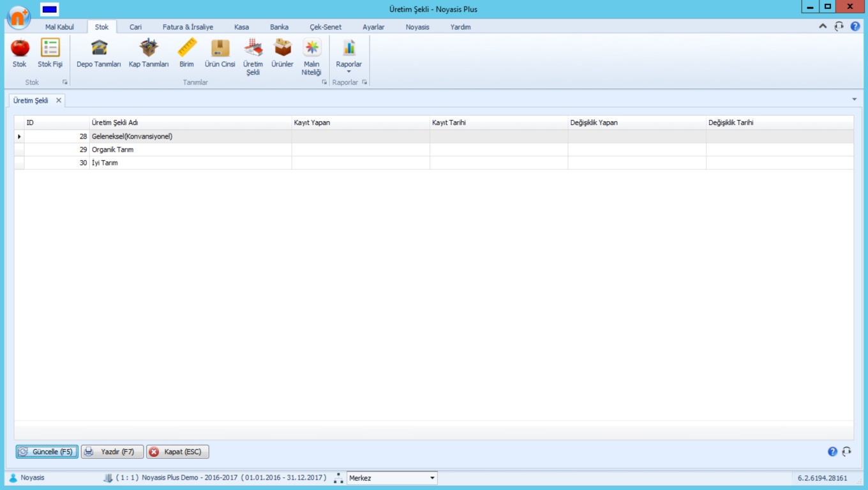Click the blue quick access toolbar icon
Viewport: 868px width, 490px height.
point(49,9)
